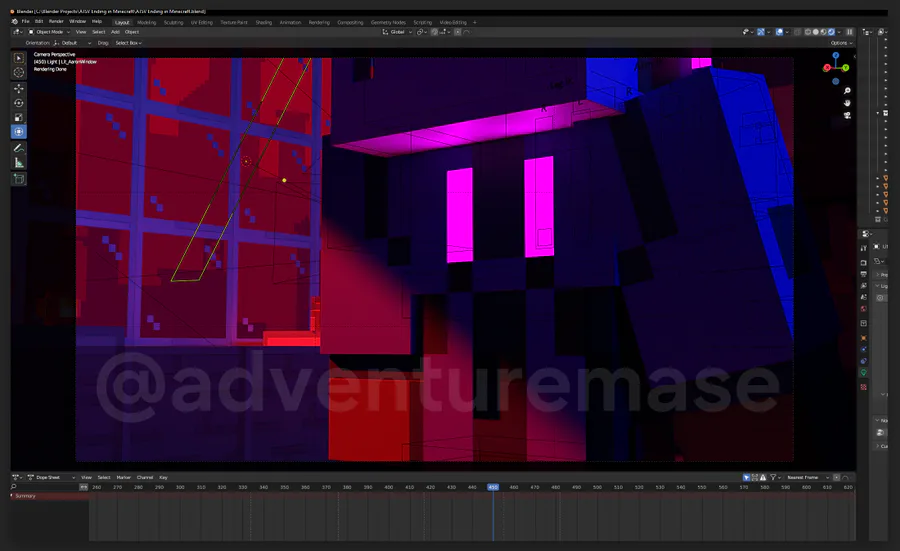Toggle proportional editing in viewport header

pyautogui.click(x=457, y=32)
